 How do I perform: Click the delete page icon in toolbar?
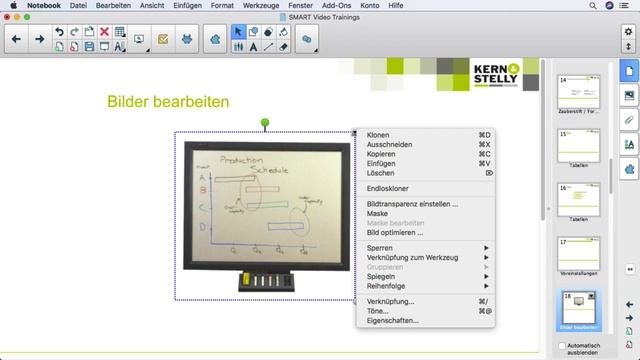click(74, 47)
